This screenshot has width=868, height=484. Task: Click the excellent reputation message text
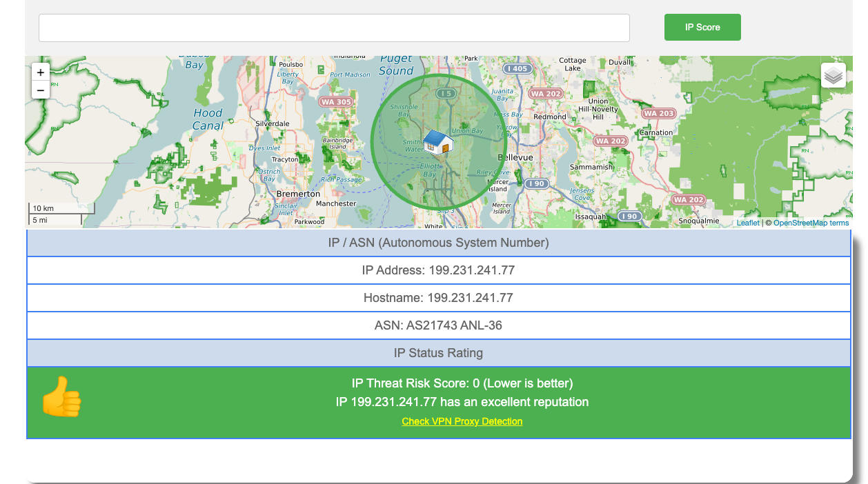(462, 402)
